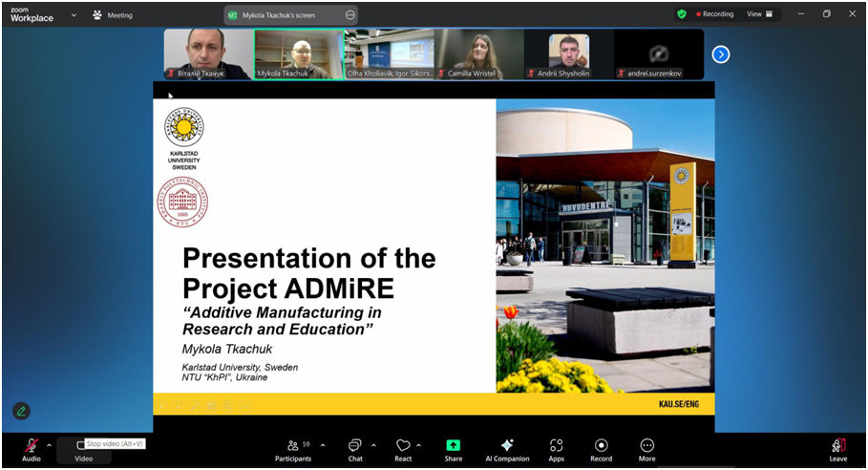Click the green encryption shield icon
The image size is (868, 470).
click(681, 14)
